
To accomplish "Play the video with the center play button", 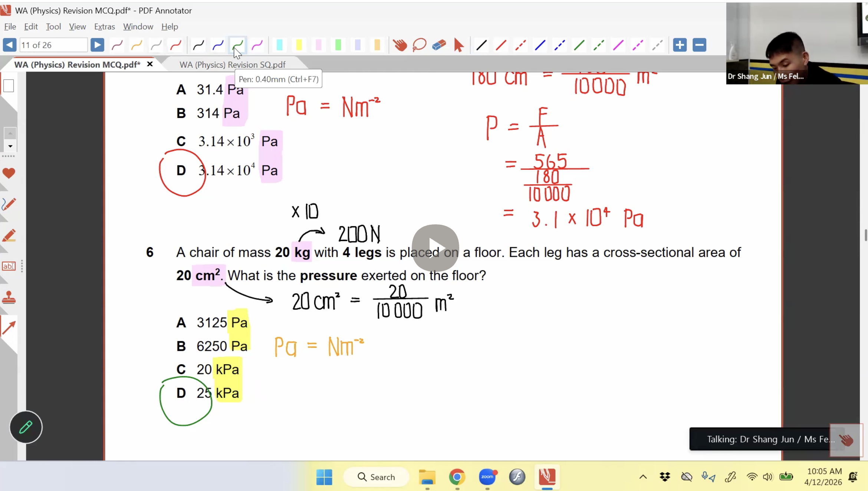I will [x=435, y=248].
